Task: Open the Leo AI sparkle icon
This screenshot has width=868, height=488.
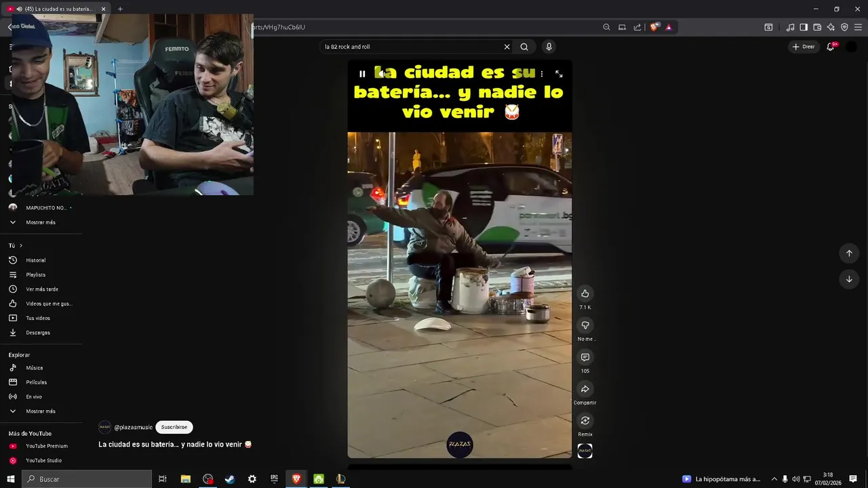Action: click(831, 27)
